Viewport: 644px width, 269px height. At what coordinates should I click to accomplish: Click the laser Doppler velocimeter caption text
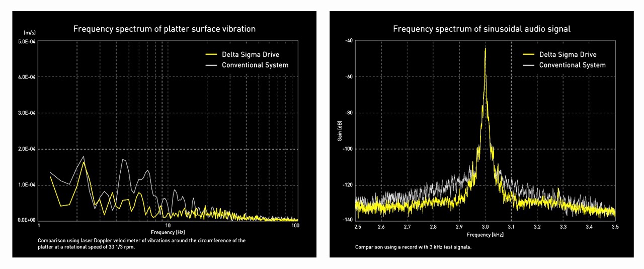(x=141, y=243)
